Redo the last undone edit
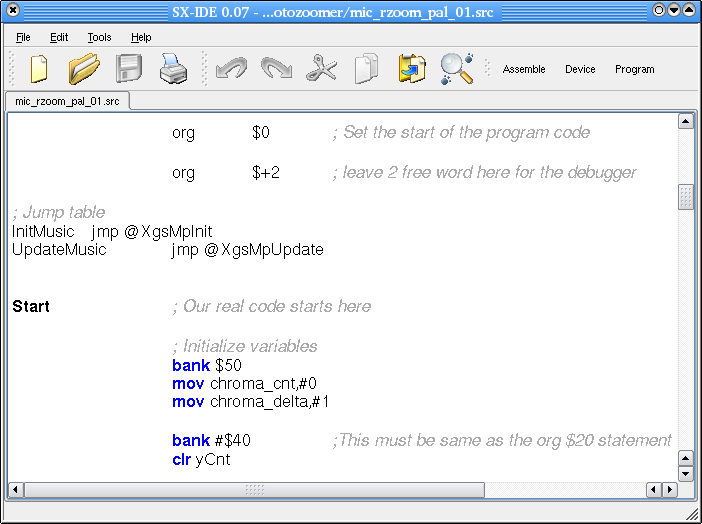This screenshot has width=702, height=524. point(276,69)
